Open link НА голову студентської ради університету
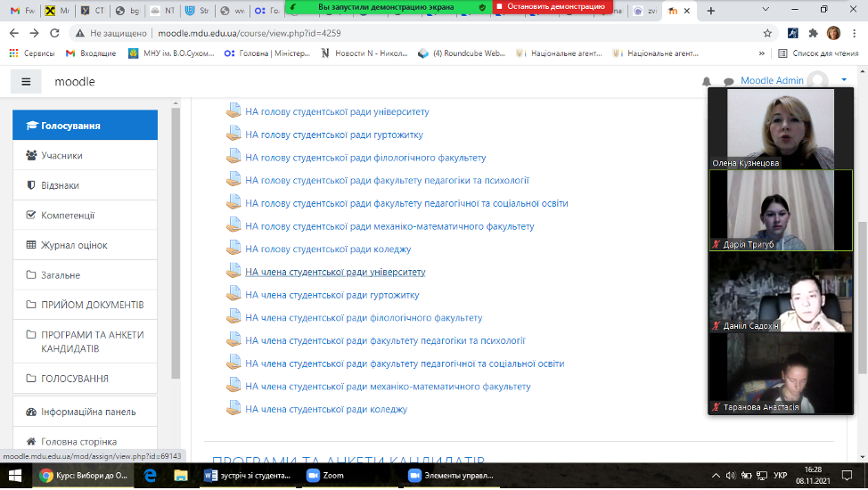 (x=337, y=112)
